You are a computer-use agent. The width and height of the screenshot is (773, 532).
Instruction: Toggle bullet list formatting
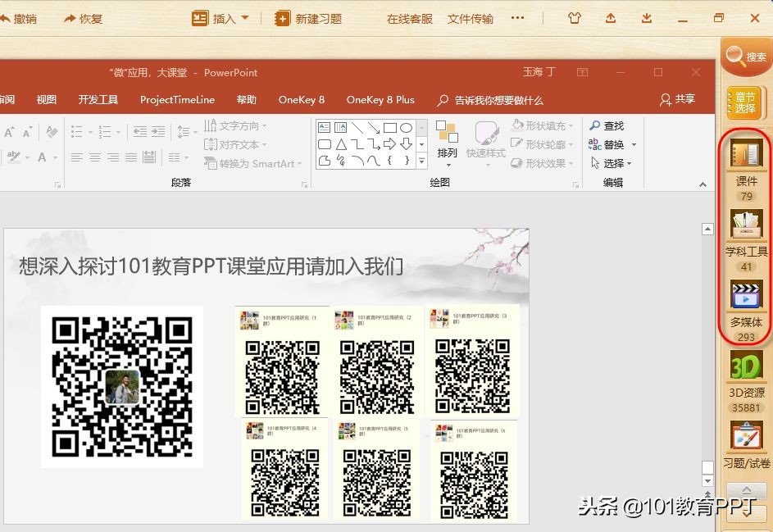(x=77, y=132)
